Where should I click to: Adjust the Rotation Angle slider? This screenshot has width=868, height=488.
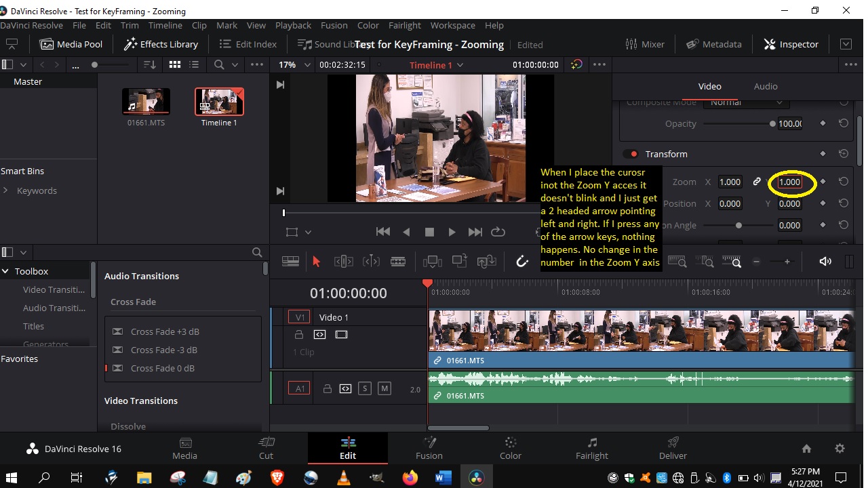[x=738, y=225]
